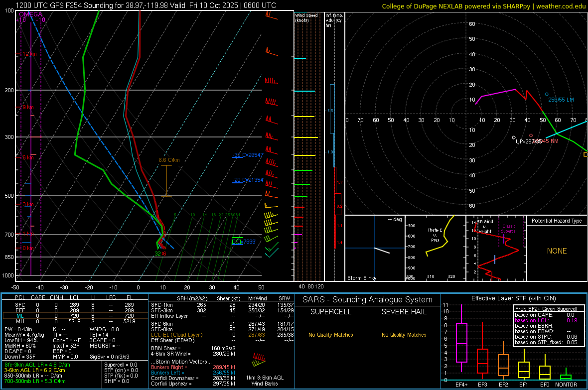Image resolution: width=588 pixels, height=390 pixels.
Task: Click the SR Wind v. Height inset title
Action: pyautogui.click(x=484, y=227)
